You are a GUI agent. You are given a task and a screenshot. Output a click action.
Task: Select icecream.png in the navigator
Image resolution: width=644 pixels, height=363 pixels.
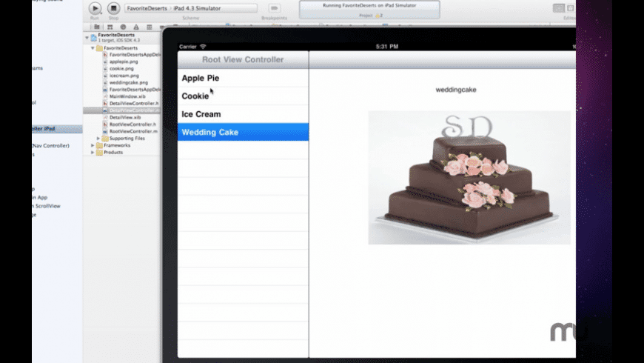click(x=124, y=76)
